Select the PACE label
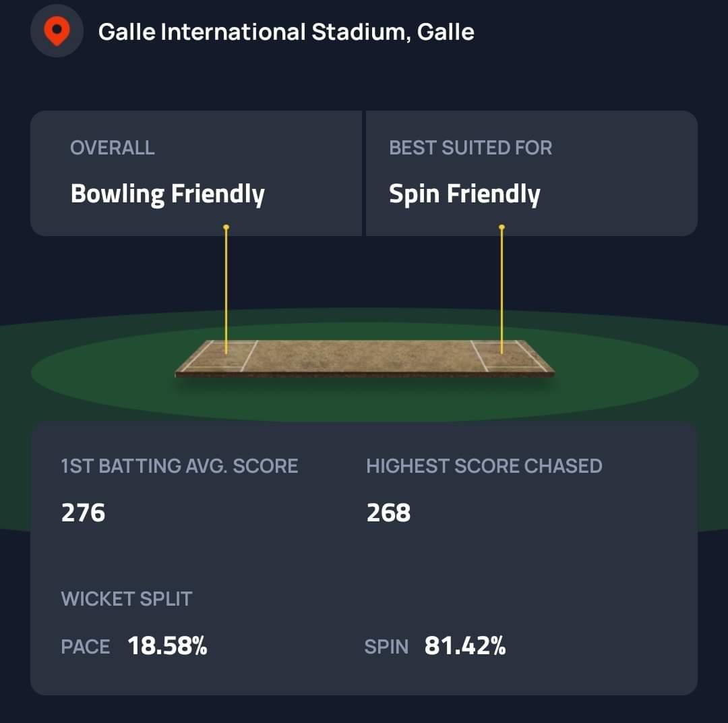728x723 pixels. pyautogui.click(x=86, y=647)
